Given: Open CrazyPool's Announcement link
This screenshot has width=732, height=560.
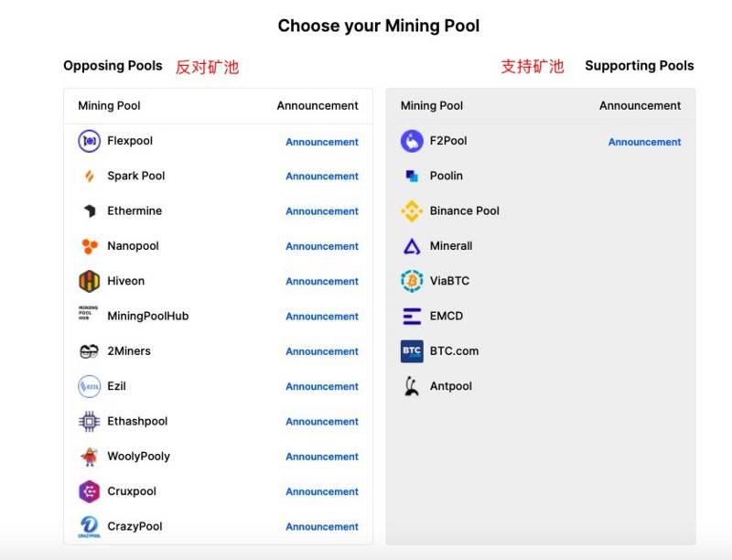Looking at the screenshot, I should click(x=322, y=527).
